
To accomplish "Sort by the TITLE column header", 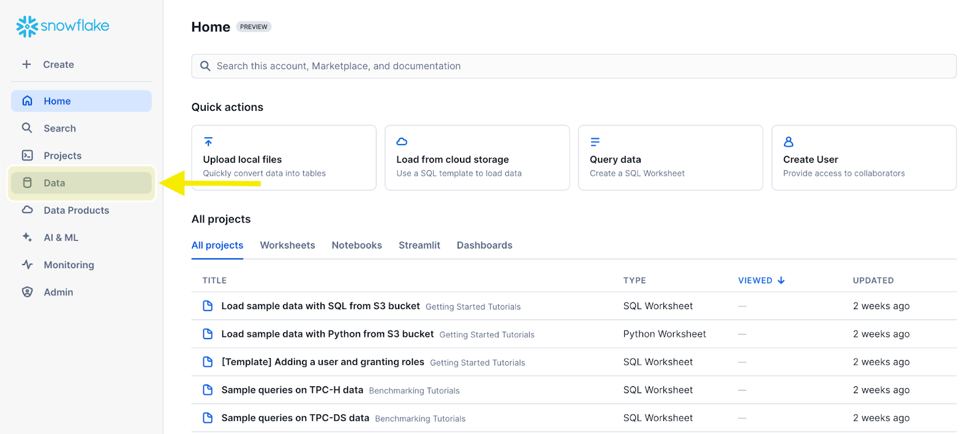I will (x=215, y=280).
